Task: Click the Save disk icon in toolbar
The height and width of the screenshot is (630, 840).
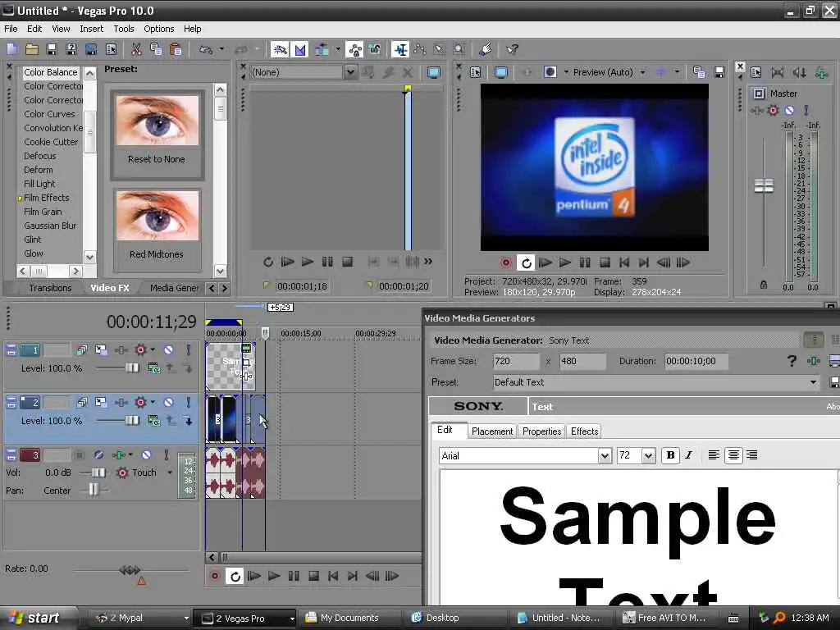Action: [52, 50]
